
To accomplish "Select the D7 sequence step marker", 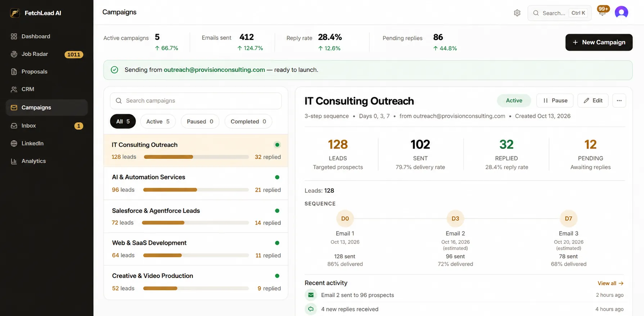I will click(x=568, y=219).
